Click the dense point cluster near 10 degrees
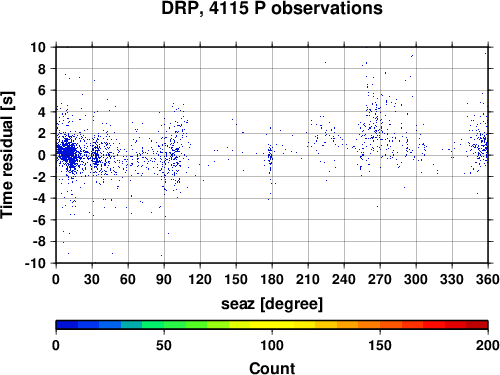The height and width of the screenshot is (375, 500). pyautogui.click(x=68, y=153)
